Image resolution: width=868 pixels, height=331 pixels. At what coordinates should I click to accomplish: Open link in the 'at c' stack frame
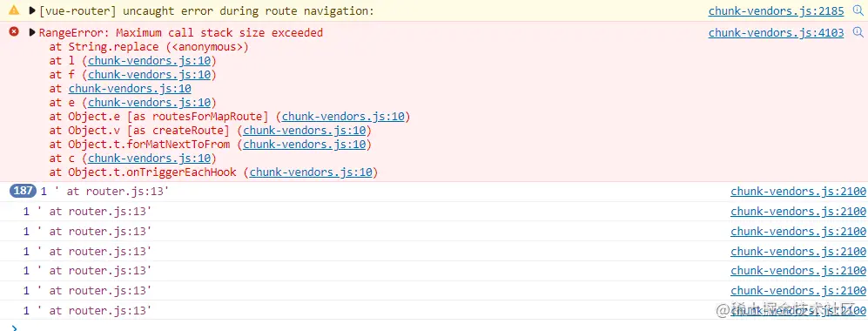point(150,159)
